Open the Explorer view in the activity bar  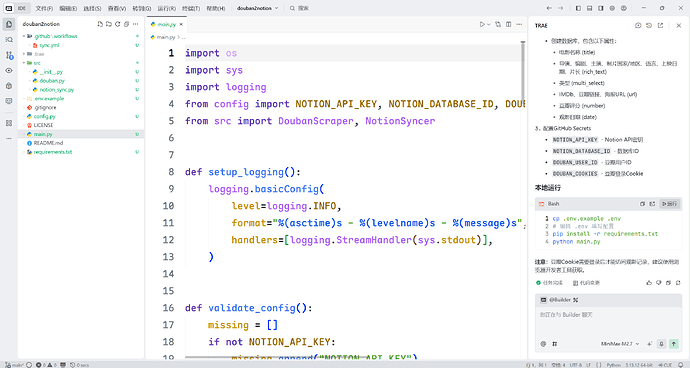(x=9, y=24)
